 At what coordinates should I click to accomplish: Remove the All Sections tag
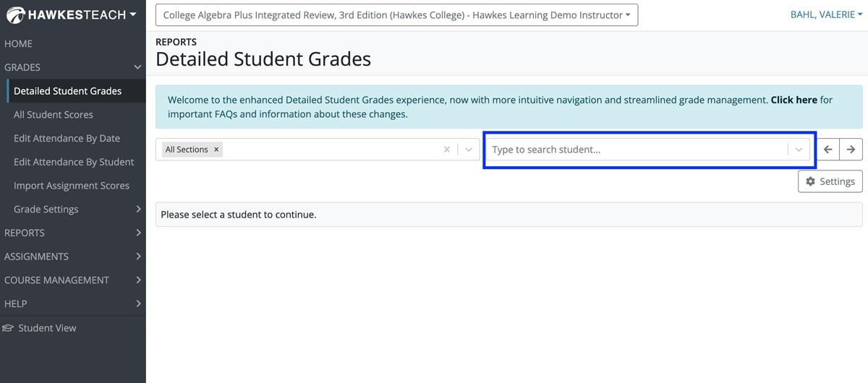[216, 150]
